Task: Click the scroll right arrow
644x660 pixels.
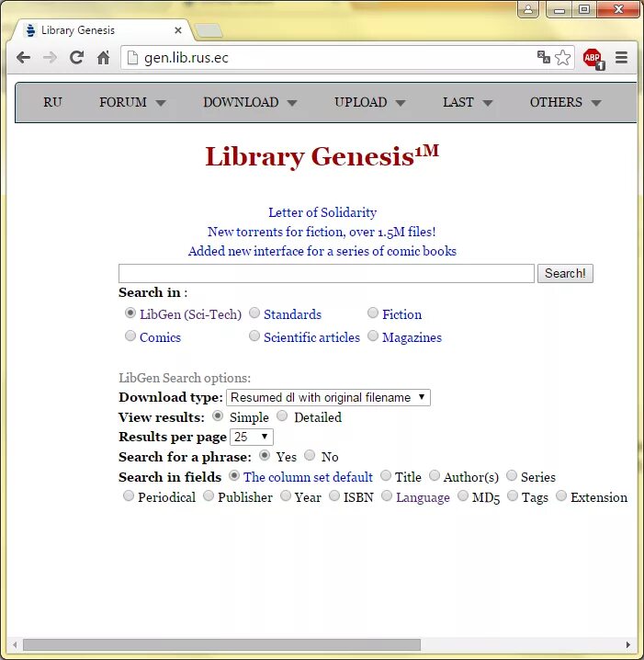Action: 628,645
